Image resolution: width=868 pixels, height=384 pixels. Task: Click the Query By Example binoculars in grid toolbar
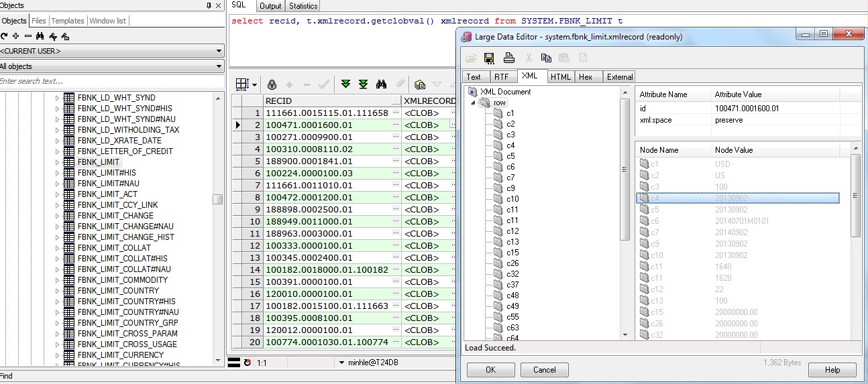tap(381, 84)
